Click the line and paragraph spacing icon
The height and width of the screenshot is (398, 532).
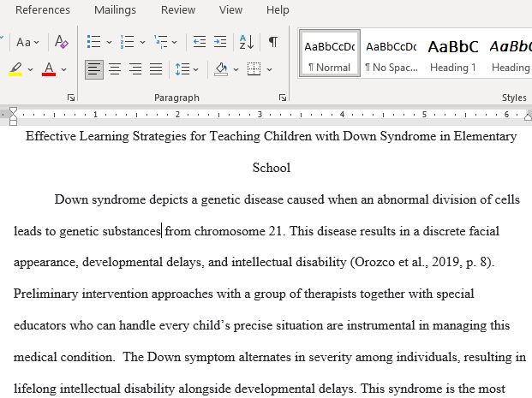[182, 69]
